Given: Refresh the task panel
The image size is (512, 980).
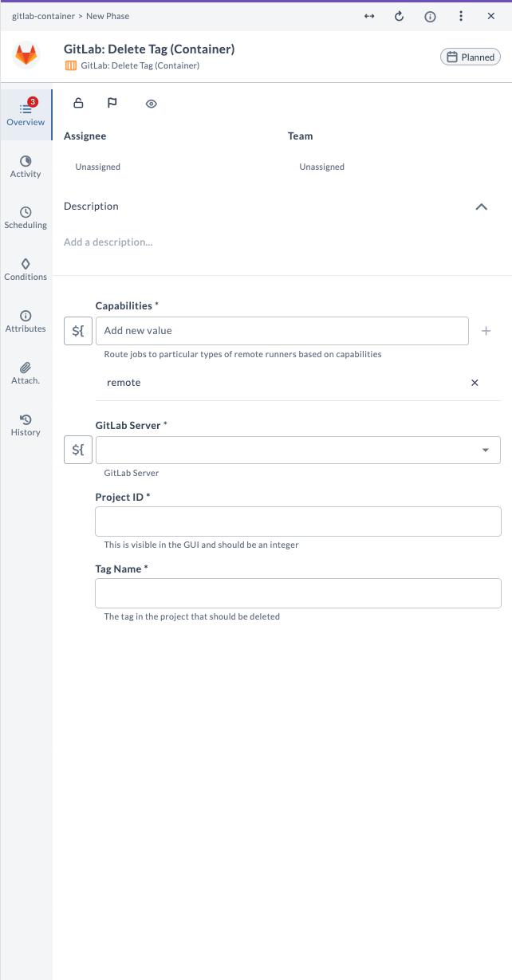Looking at the screenshot, I should 400,16.
